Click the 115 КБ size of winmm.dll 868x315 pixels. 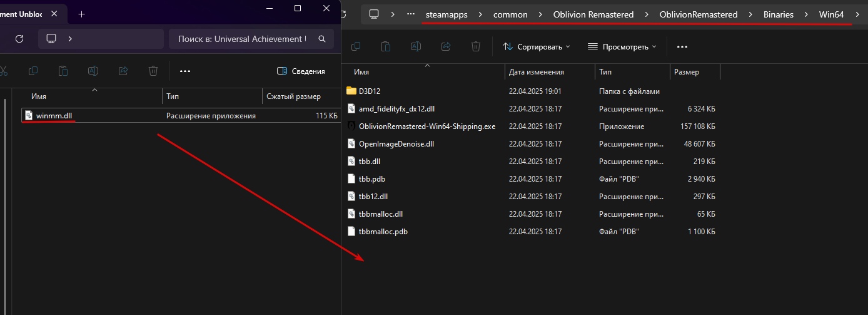click(326, 116)
